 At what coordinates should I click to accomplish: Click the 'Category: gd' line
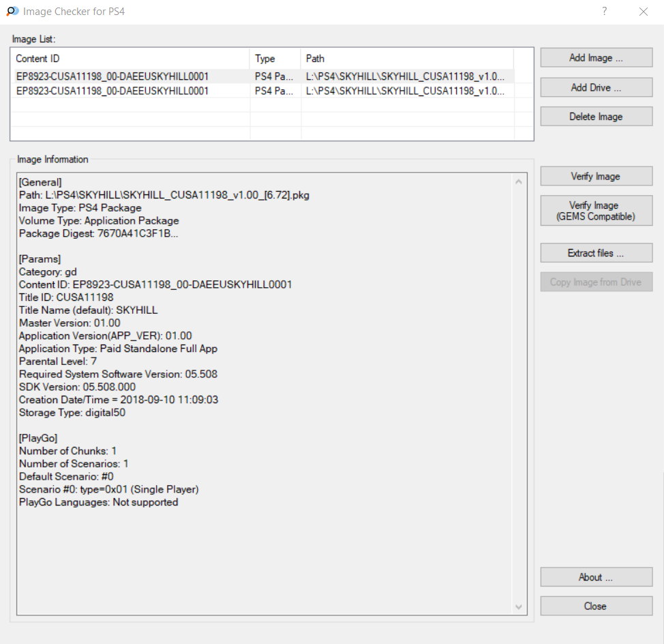coord(48,272)
